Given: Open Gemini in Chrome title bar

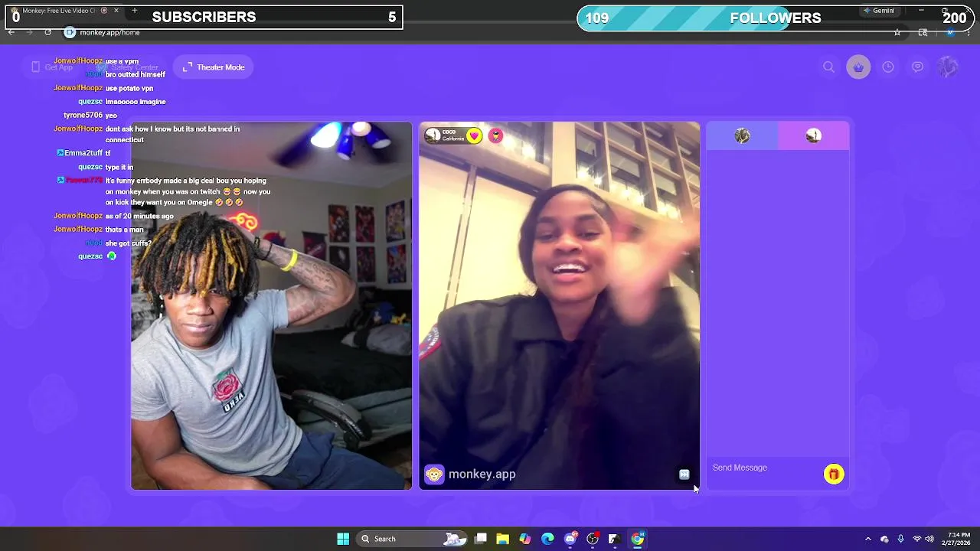Looking at the screenshot, I should click(x=878, y=11).
